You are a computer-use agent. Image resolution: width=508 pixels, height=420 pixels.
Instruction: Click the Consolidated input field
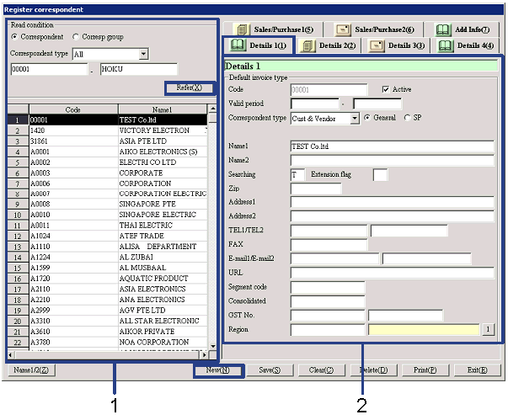tap(328, 301)
